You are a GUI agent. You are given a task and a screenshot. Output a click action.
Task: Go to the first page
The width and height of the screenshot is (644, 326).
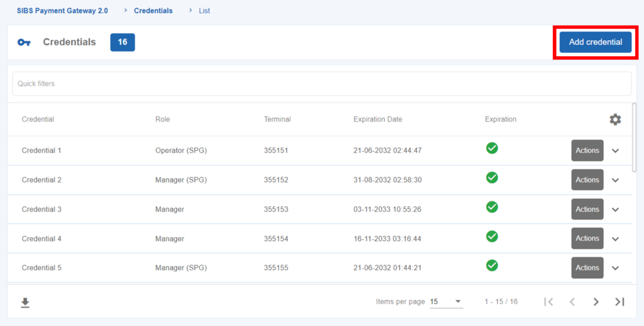pos(548,302)
